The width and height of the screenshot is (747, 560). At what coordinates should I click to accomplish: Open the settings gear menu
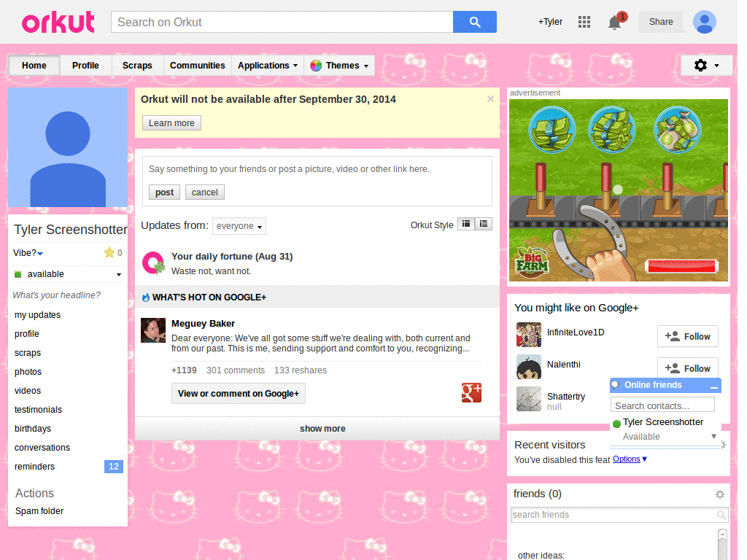tap(706, 65)
